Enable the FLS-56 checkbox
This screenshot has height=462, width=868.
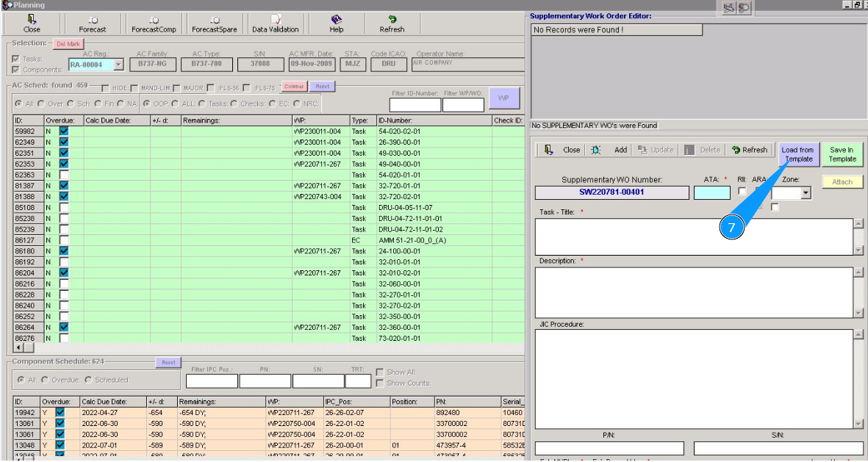click(x=210, y=89)
